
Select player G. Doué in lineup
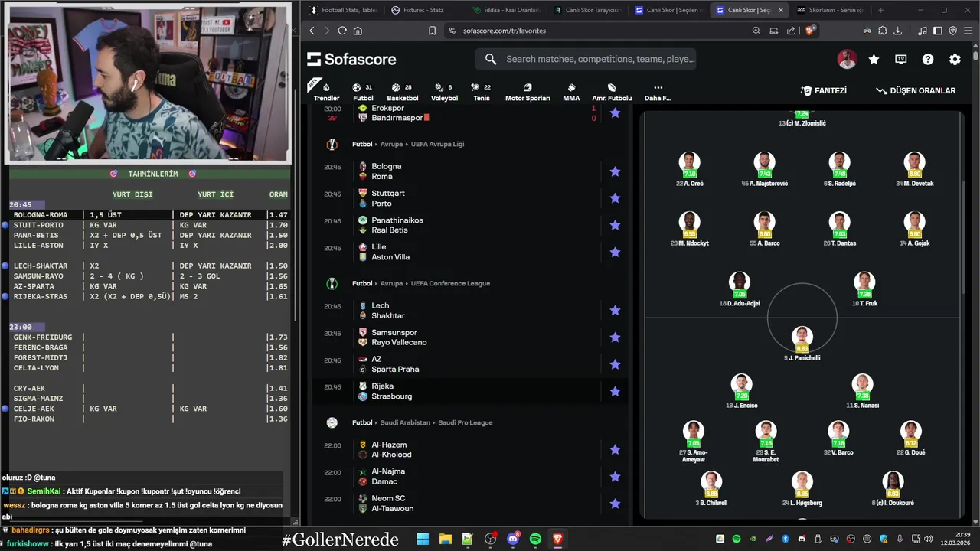click(910, 438)
